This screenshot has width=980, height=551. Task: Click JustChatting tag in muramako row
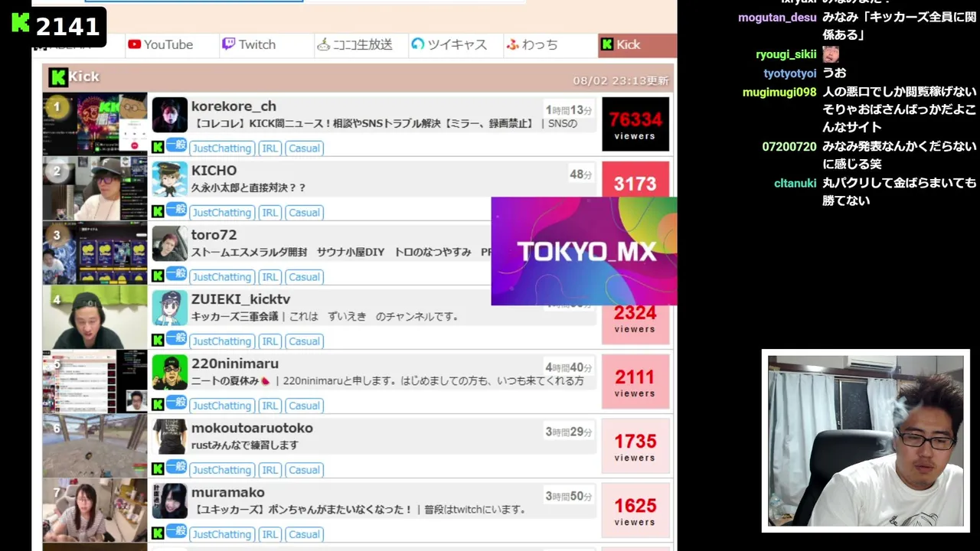[221, 534]
